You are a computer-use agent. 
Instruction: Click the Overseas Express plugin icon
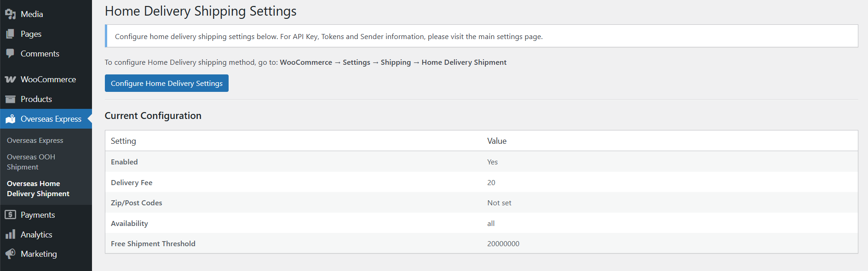pyautogui.click(x=11, y=119)
